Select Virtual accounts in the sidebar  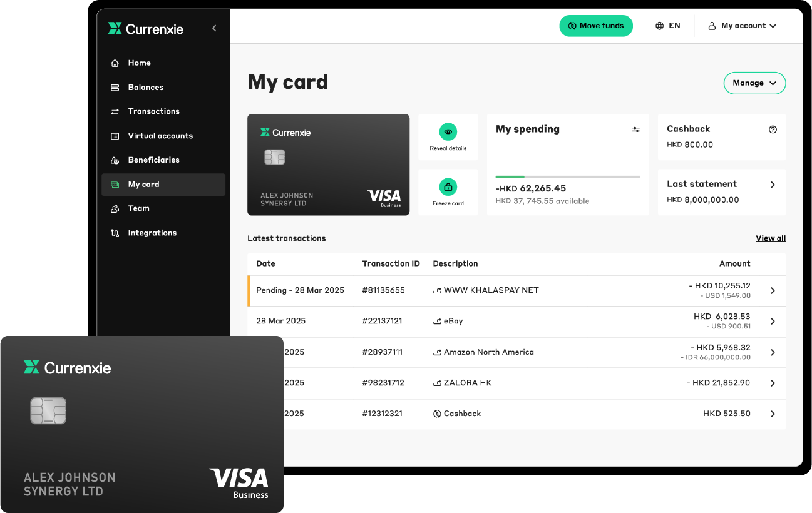click(x=160, y=136)
